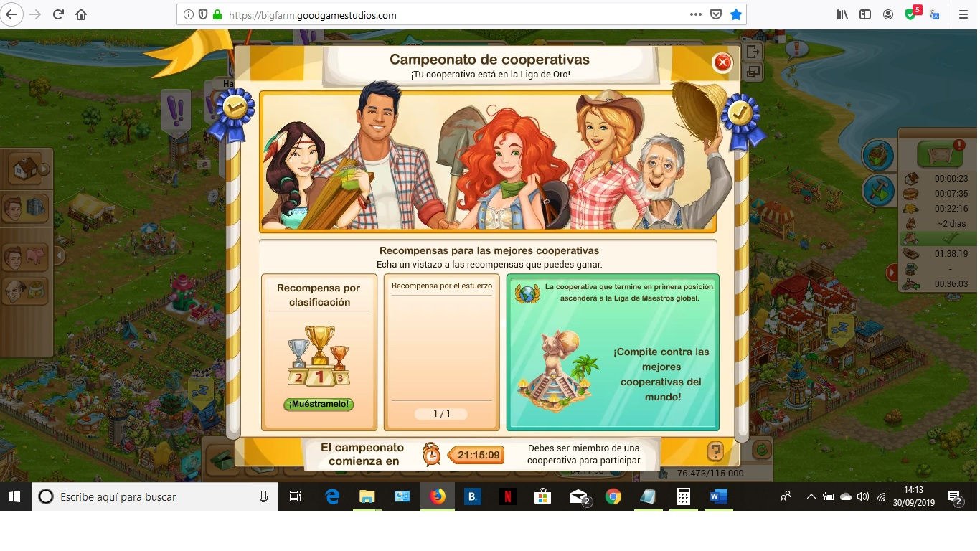Open Google Chrome from the taskbar

coord(613,496)
